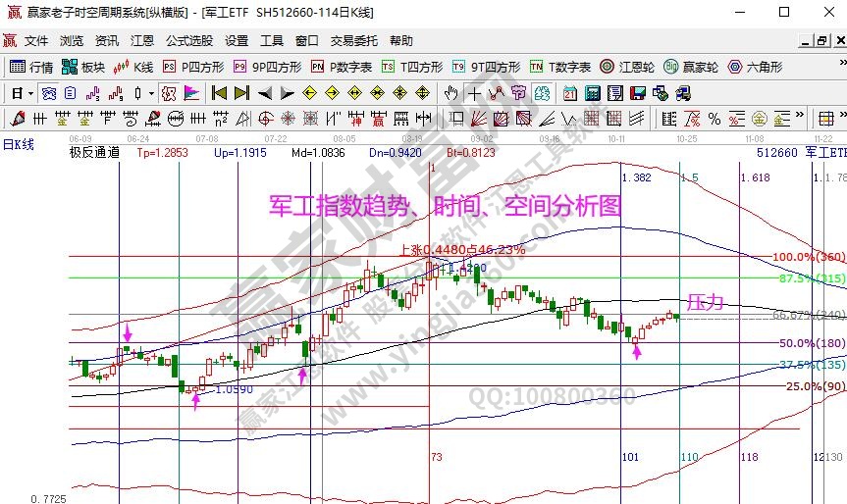The height and width of the screenshot is (504, 847).
Task: Open the 交易委托 menu
Action: pos(353,41)
